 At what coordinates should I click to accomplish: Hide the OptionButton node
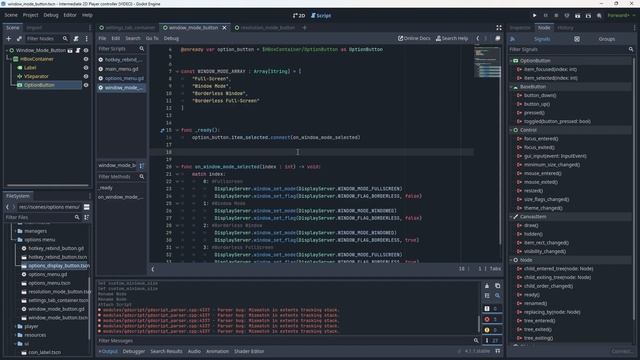click(x=86, y=85)
